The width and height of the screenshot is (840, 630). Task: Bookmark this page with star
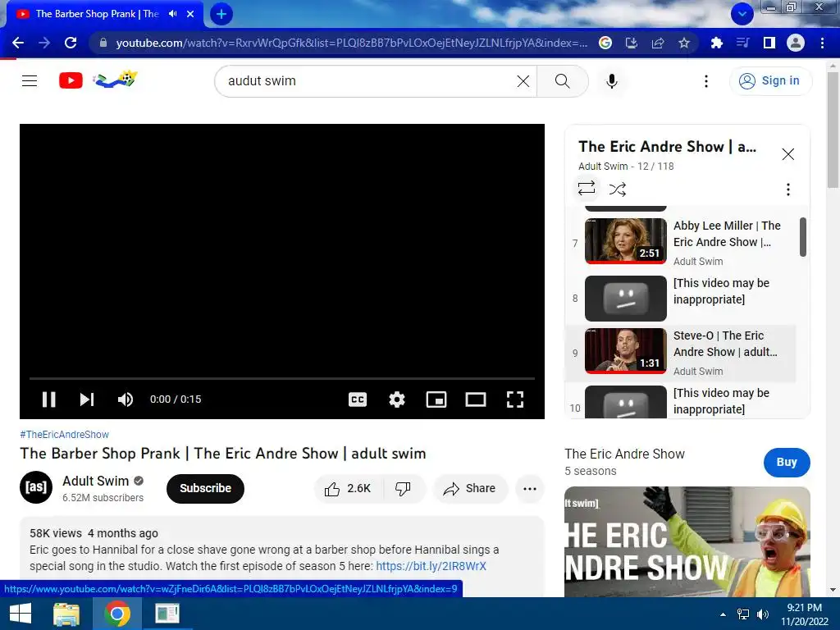coord(683,43)
